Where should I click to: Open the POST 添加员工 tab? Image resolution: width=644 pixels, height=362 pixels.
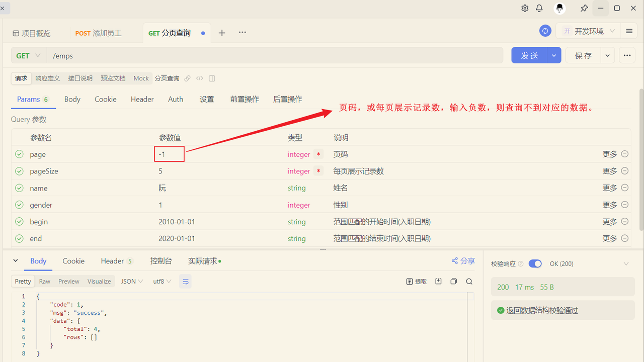tap(99, 33)
